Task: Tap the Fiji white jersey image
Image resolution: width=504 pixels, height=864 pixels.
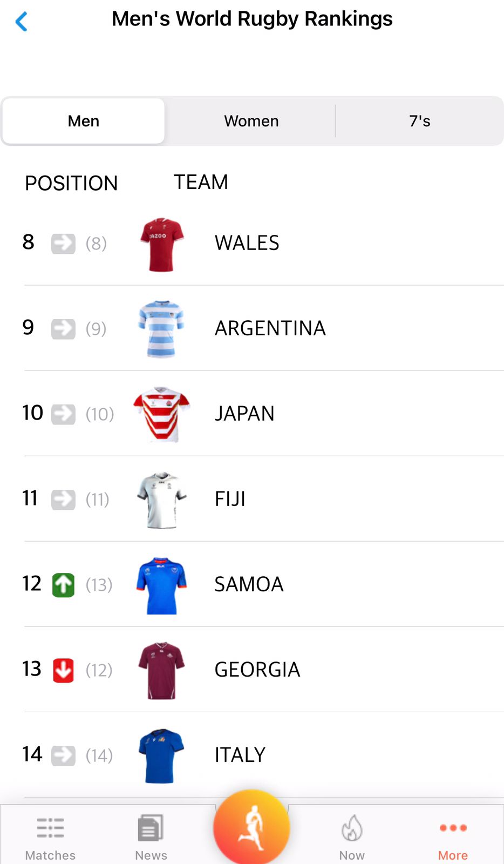Action: pos(161,500)
